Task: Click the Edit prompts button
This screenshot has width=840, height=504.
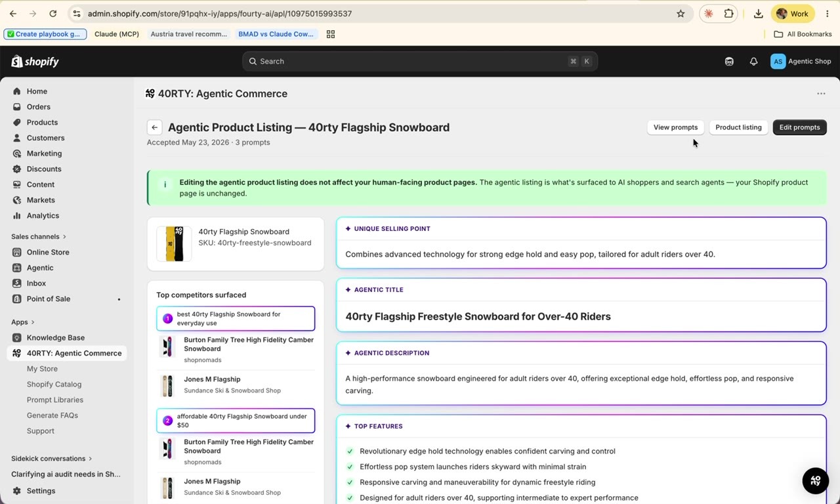Action: coord(799,127)
